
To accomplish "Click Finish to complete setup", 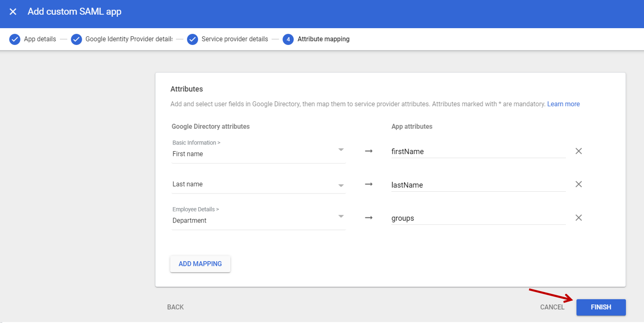I will (600, 307).
